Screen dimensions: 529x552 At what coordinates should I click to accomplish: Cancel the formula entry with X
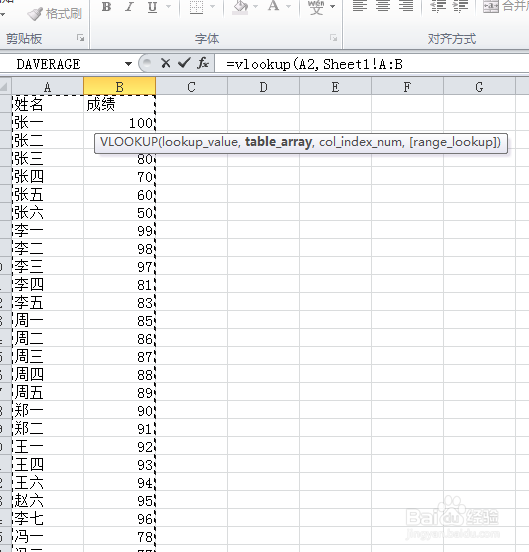(x=165, y=64)
